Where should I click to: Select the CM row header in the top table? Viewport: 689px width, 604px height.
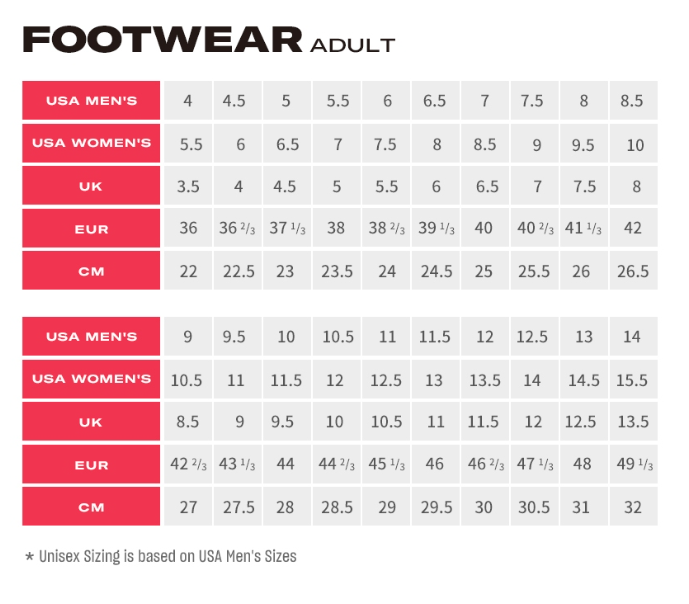pyautogui.click(x=91, y=271)
